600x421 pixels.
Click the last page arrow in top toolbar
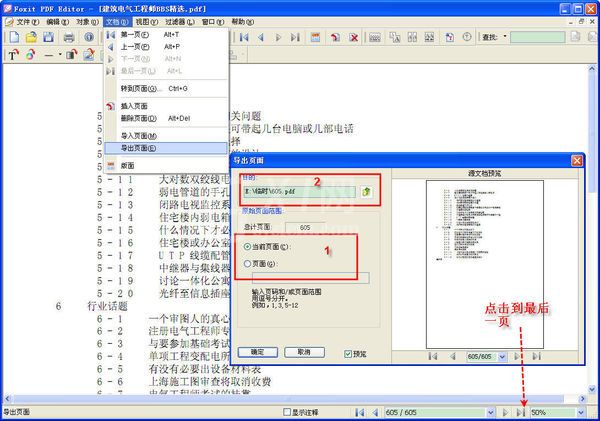295,37
